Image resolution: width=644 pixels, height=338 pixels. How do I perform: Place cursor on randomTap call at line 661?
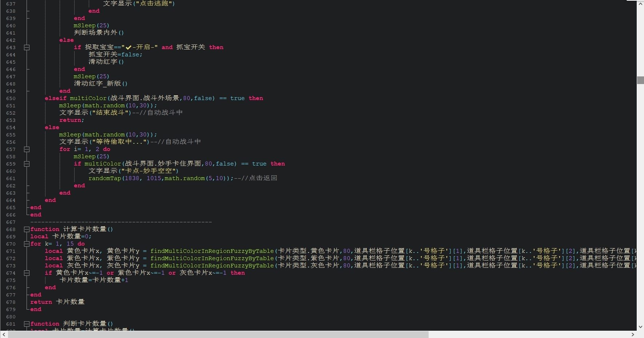(105, 178)
